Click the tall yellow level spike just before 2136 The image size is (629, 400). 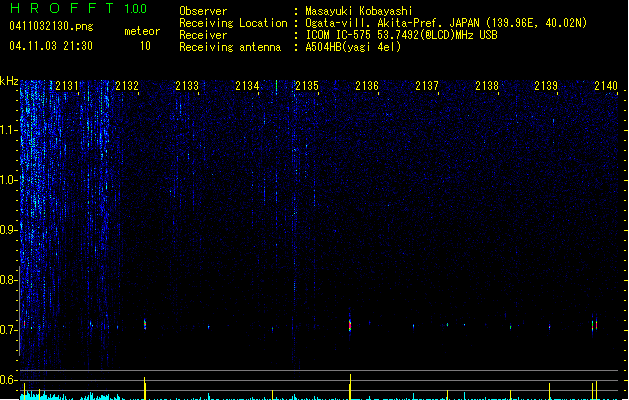(x=350, y=387)
